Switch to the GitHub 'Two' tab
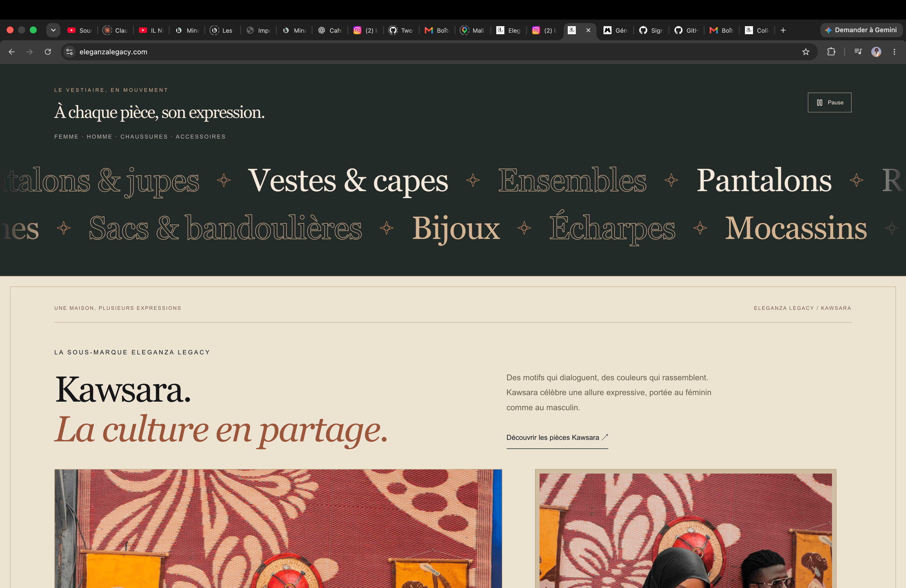Image resolution: width=906 pixels, height=588 pixels. point(401,30)
